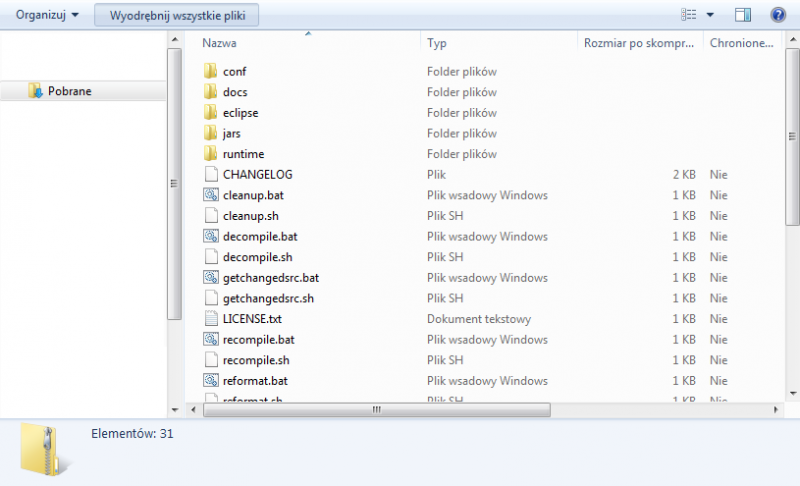Sort by the Nazwa column header
The width and height of the screenshot is (800, 486).
point(219,43)
